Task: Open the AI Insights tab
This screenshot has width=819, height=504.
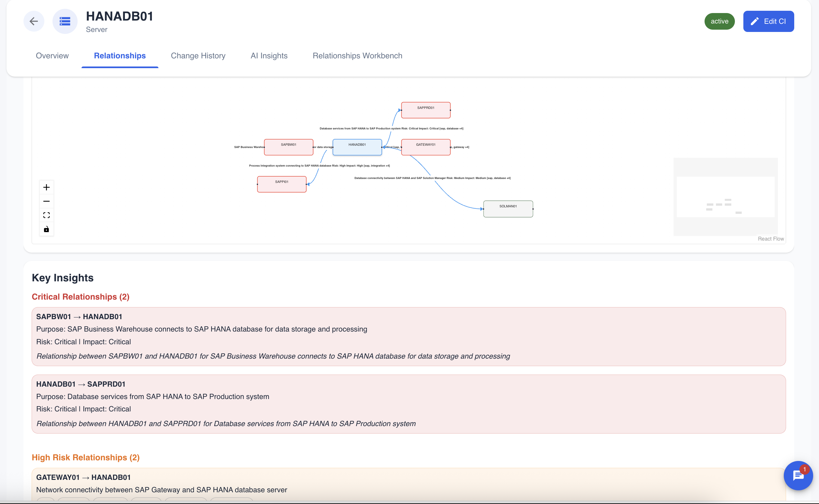Action: click(x=269, y=56)
